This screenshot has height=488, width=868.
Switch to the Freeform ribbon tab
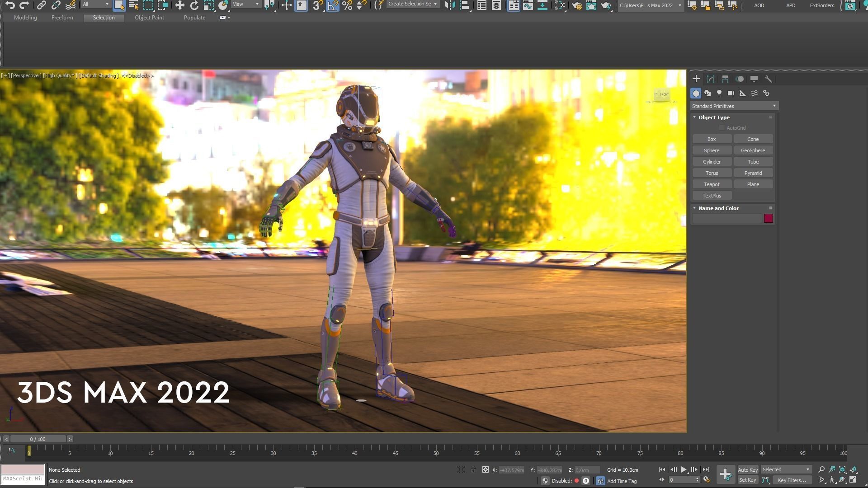(x=62, y=18)
